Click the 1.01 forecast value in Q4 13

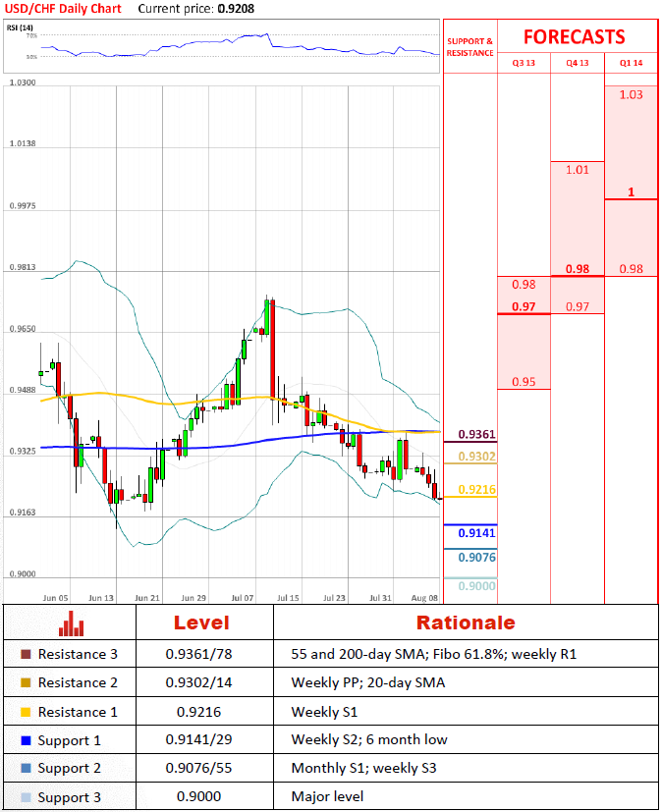click(x=578, y=170)
